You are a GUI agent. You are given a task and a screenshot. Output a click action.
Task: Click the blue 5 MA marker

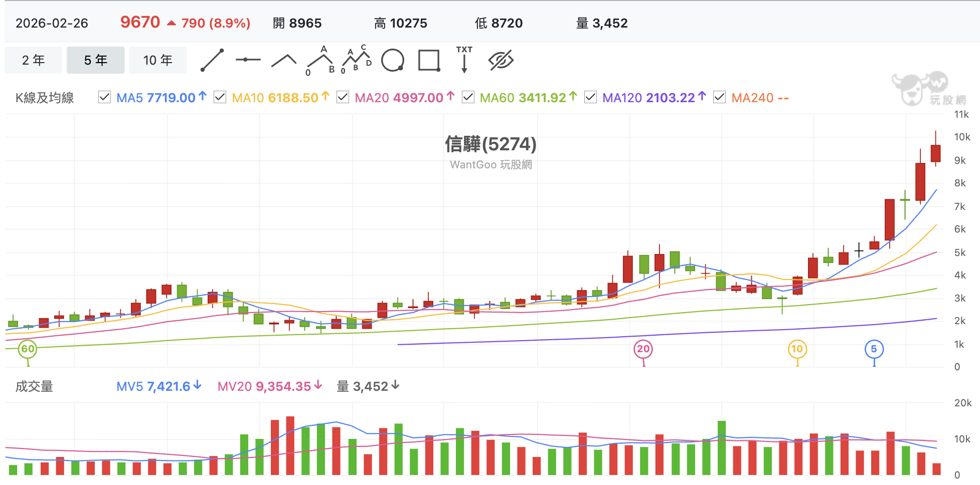pyautogui.click(x=874, y=349)
